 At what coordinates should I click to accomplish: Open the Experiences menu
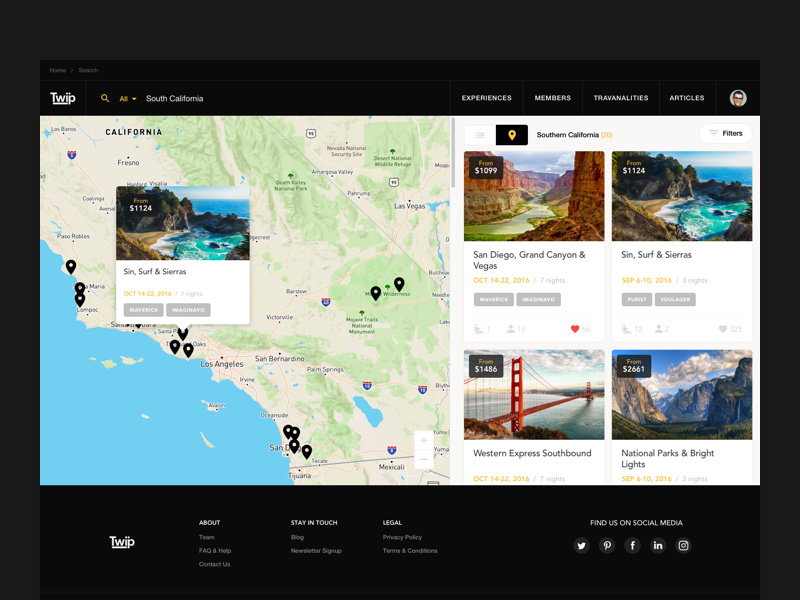pos(486,98)
